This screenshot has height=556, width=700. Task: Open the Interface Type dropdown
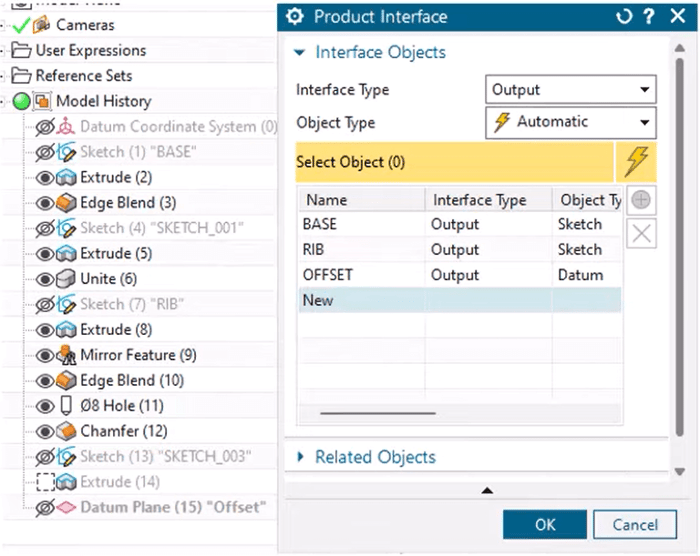click(571, 89)
